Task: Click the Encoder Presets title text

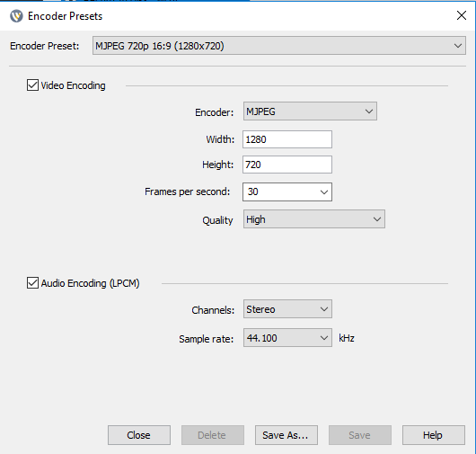Action: (x=66, y=16)
